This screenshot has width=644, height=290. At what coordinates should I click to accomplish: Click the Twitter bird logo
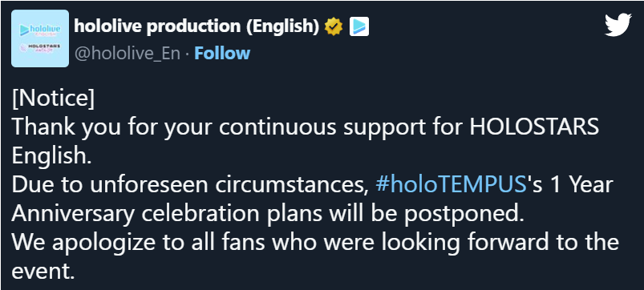coord(618,25)
